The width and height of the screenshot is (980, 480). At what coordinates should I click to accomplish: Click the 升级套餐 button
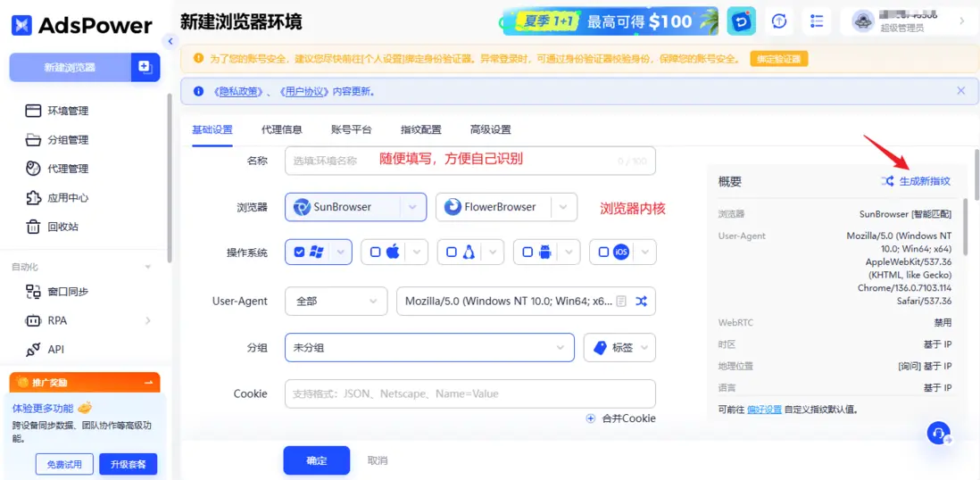(x=129, y=464)
